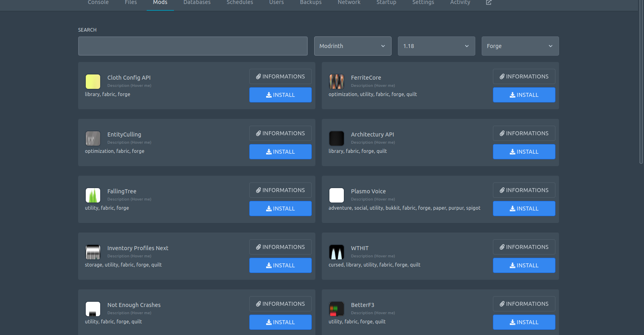Click the Cloth Config API mod icon
644x335 pixels.
coord(93,82)
